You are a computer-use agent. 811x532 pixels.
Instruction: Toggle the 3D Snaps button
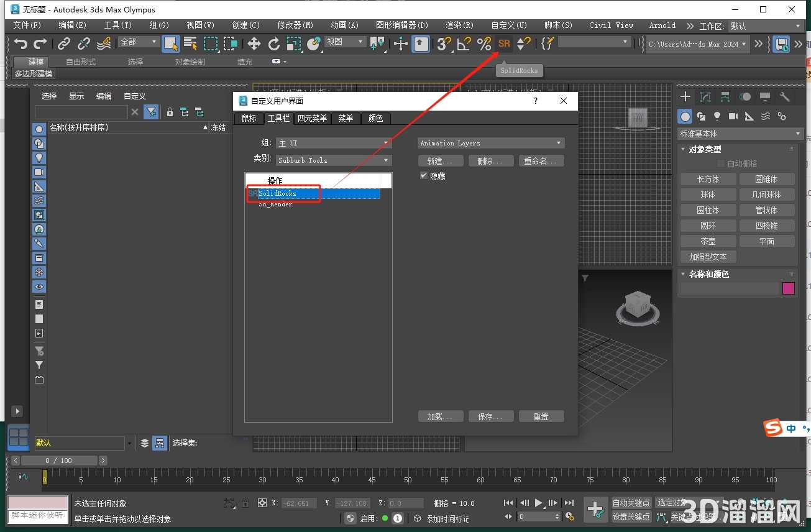(444, 44)
